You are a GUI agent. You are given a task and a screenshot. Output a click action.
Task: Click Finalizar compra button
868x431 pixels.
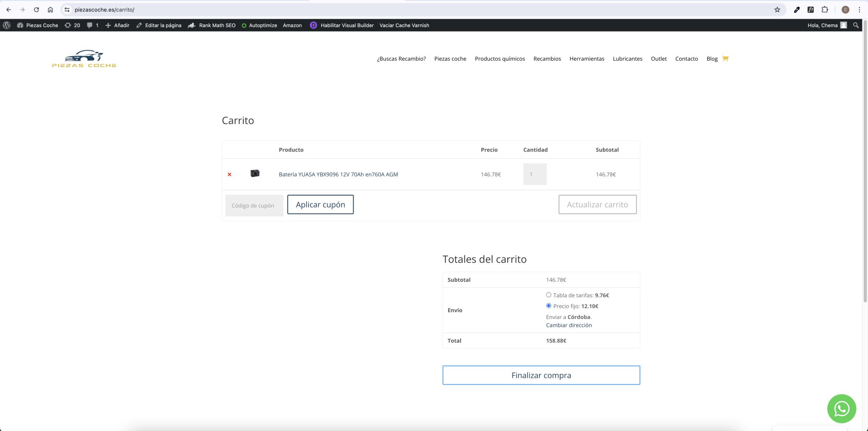click(541, 375)
